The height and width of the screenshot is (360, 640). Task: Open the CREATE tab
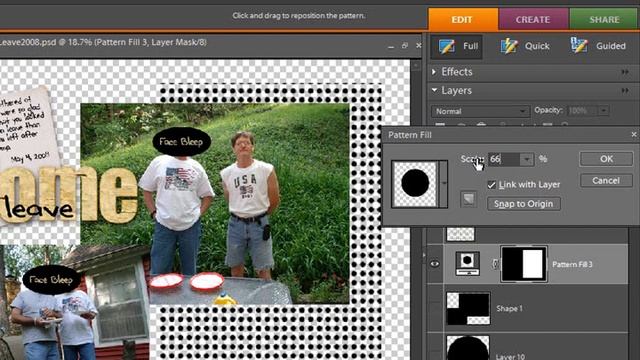tap(533, 19)
